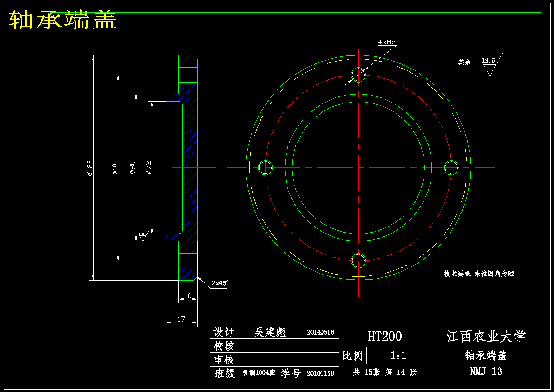The width and height of the screenshot is (554, 392).
Task: Click the 2x45° chamfer annotation
Action: (220, 283)
